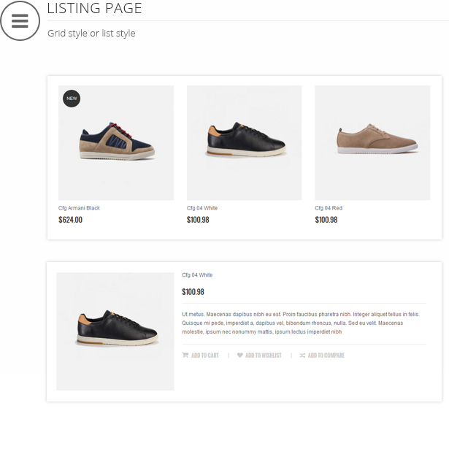Click the $624.00 price

pos(70,220)
